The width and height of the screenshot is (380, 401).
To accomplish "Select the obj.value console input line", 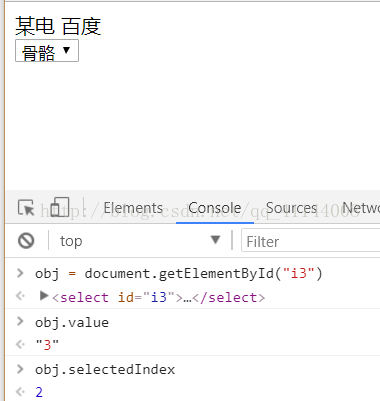I will pyautogui.click(x=72, y=322).
